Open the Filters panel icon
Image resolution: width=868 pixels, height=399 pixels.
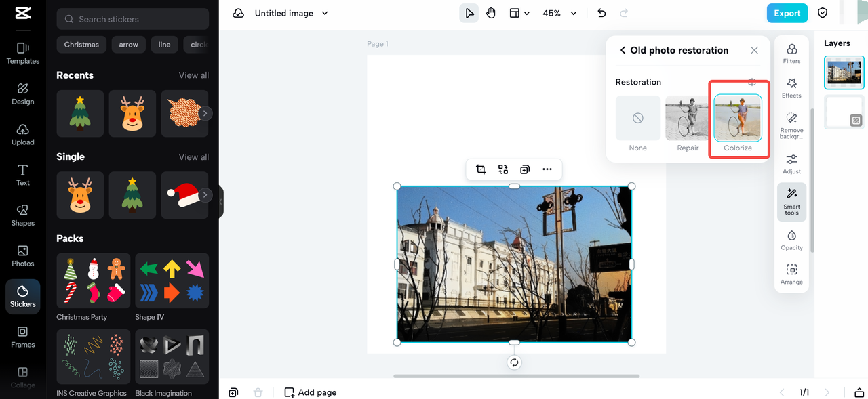click(x=791, y=53)
